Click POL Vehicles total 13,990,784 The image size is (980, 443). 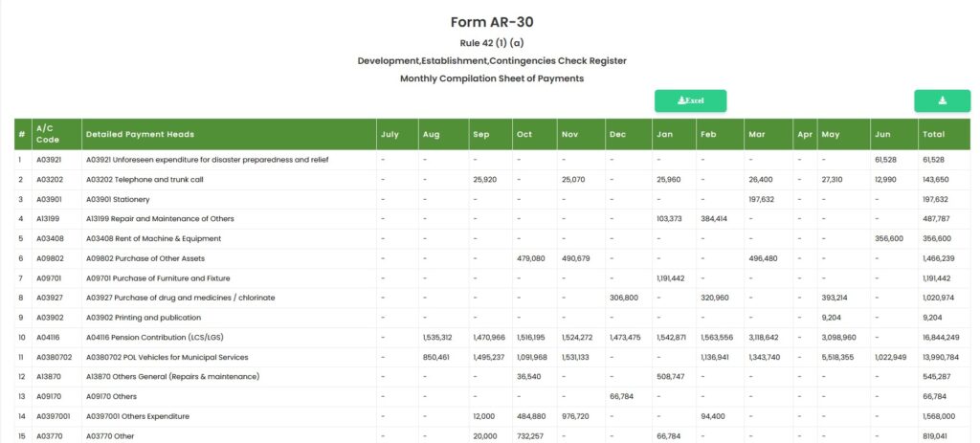click(941, 358)
